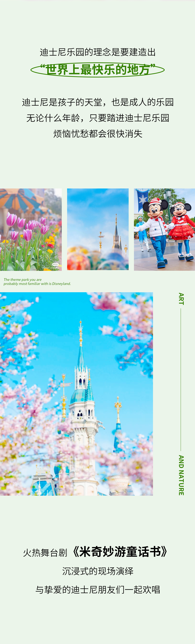
Task: Open the large cherry blossom castle photo
Action: [x=76, y=394]
